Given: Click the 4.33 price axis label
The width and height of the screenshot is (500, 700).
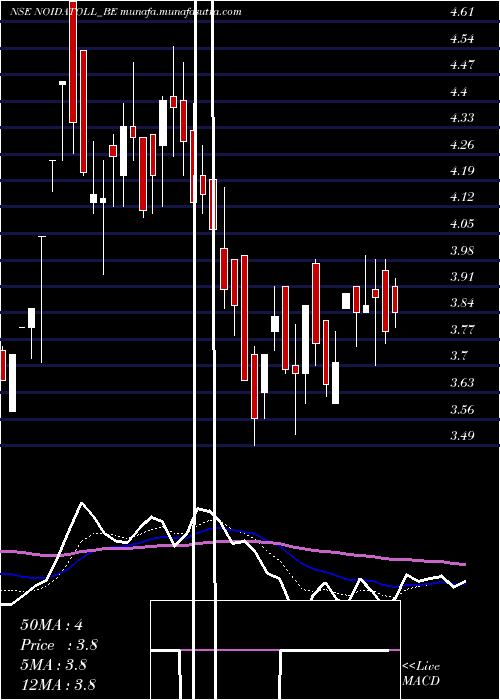Looking at the screenshot, I should pyautogui.click(x=462, y=118).
